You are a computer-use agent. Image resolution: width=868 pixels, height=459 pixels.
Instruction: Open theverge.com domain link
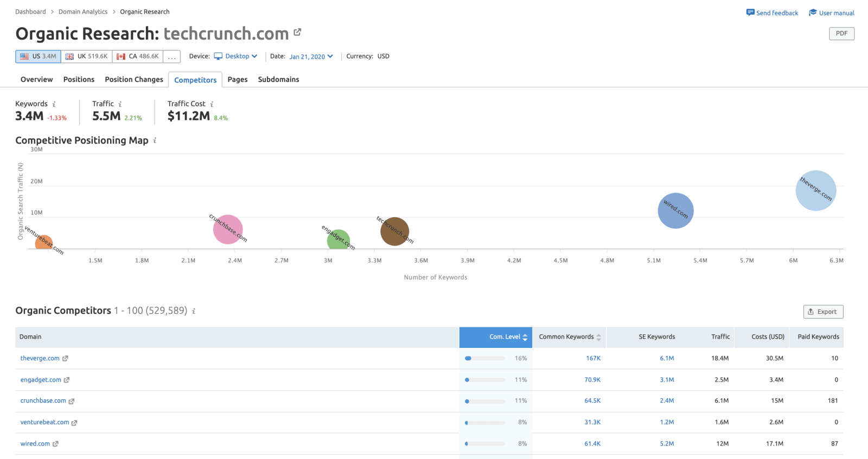coord(40,359)
